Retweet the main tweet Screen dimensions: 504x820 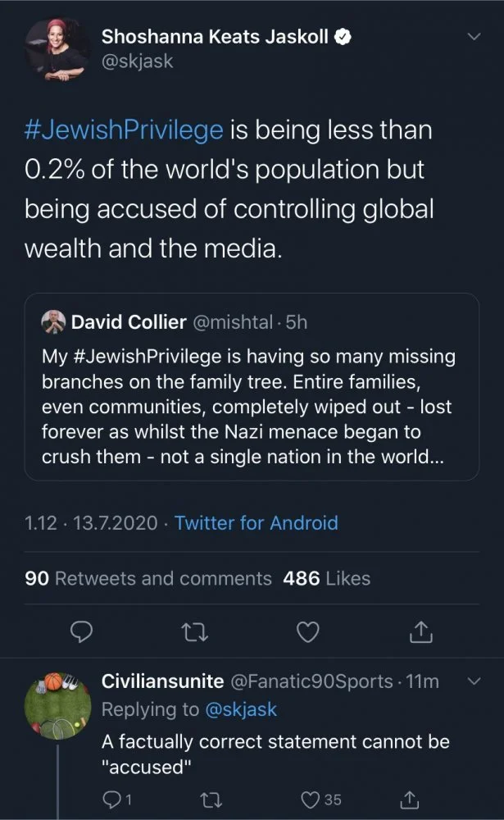click(194, 631)
